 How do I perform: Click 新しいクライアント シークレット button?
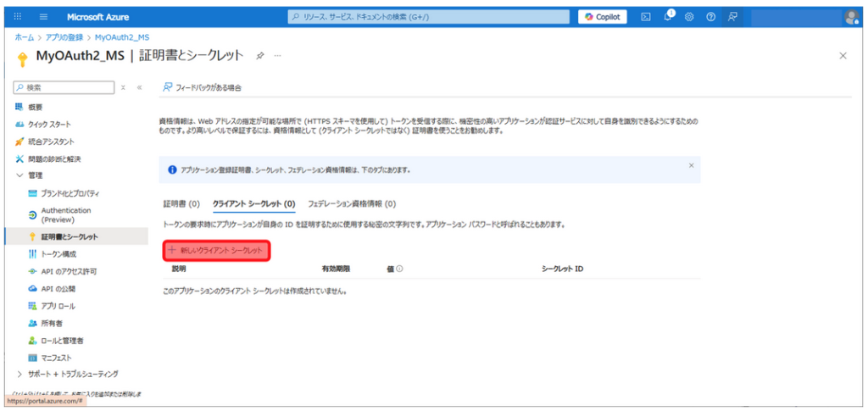click(218, 251)
